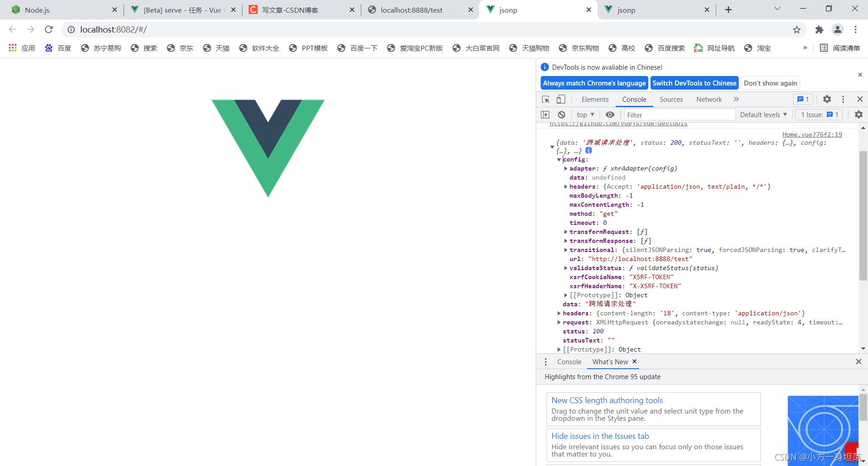868x466 pixels.
Task: Open the Default levels dropdown
Action: coord(764,115)
